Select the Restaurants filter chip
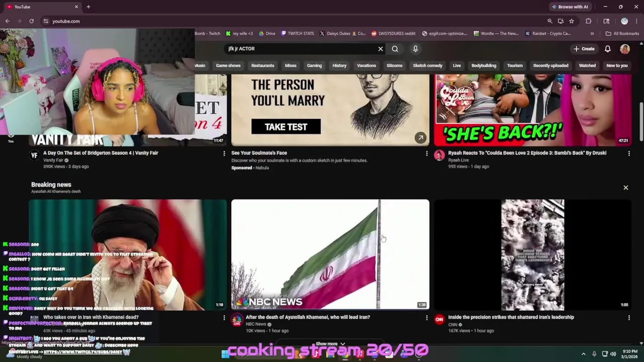 coord(263,65)
